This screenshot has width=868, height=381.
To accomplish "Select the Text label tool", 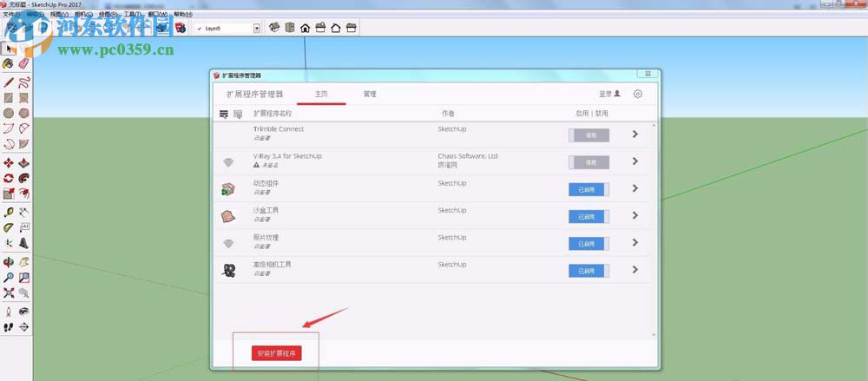I will (23, 227).
